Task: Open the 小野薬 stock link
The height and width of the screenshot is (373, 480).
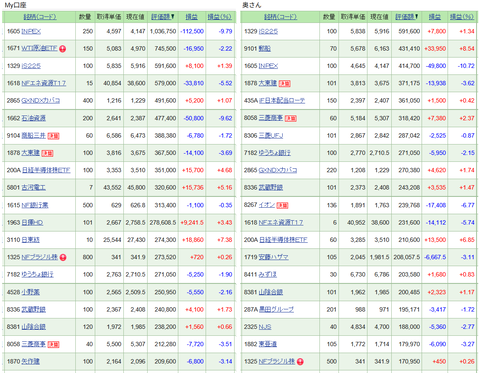Action: 31,292
